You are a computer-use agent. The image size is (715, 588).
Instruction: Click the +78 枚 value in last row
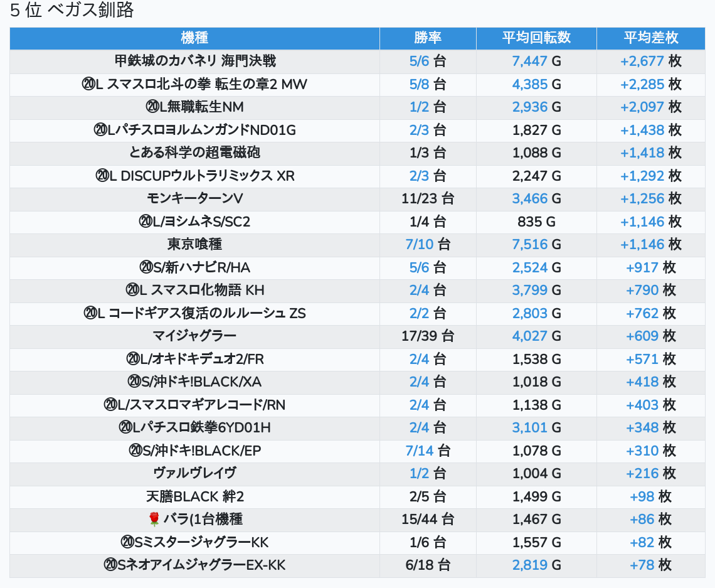pos(650,565)
